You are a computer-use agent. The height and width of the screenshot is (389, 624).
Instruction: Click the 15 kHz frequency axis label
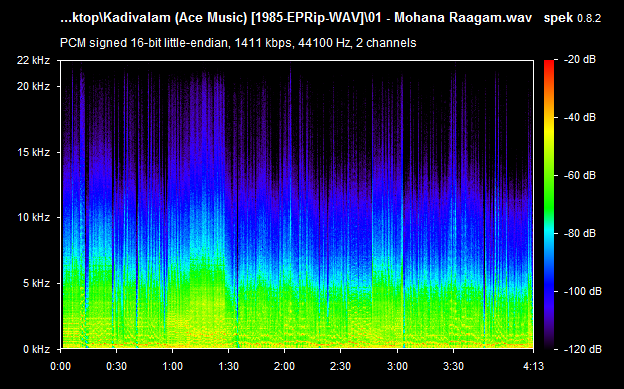(33, 152)
